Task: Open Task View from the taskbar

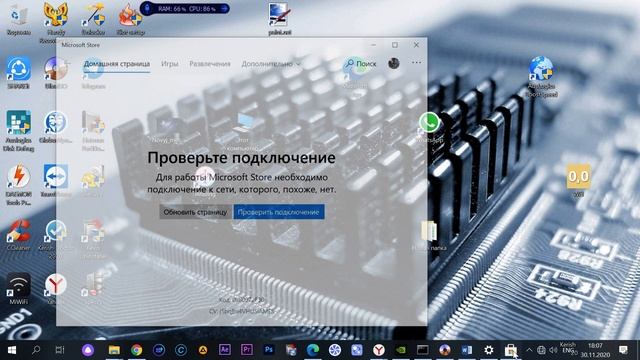Action: pyautogui.click(x=60, y=350)
